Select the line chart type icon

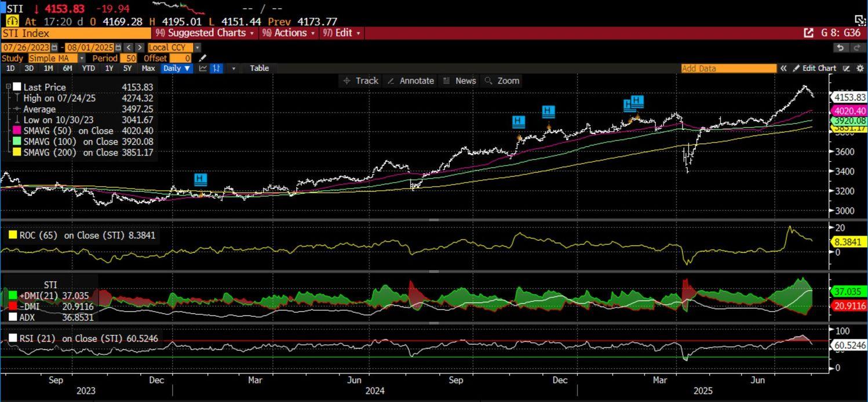(x=203, y=68)
